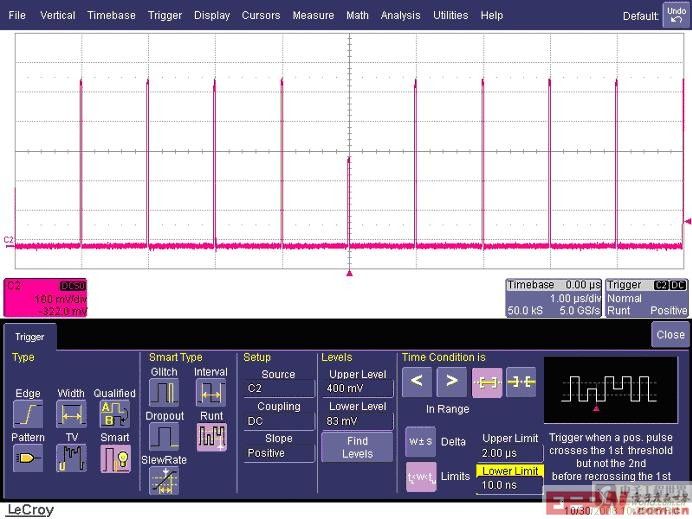Pick the TV trigger type icon
Viewport: 692px width, 519px height.
coord(71,458)
